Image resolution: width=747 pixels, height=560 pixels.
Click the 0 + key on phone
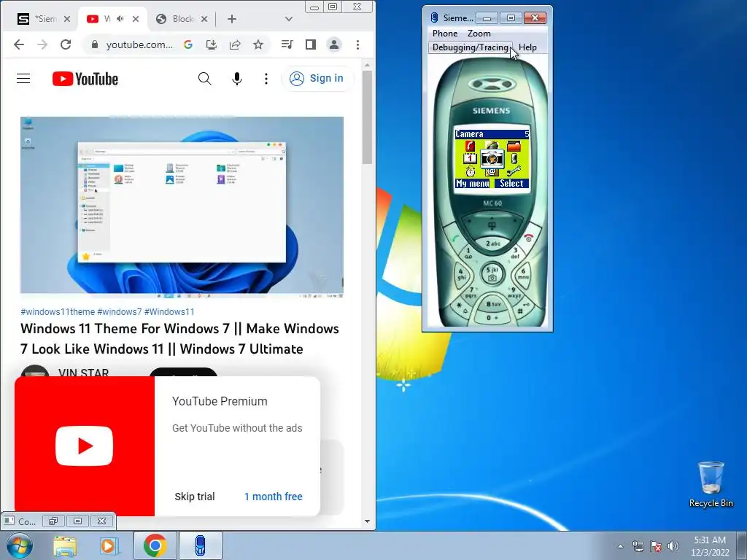pos(492,318)
